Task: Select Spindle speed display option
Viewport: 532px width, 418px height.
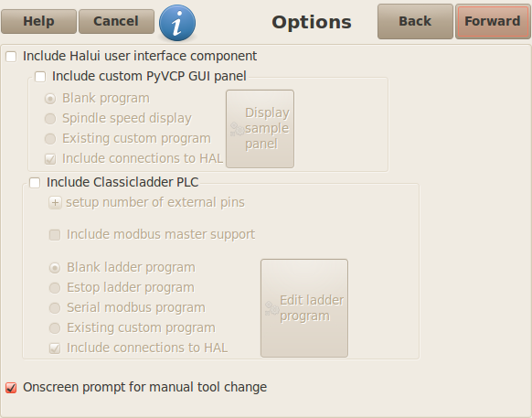Action: (x=50, y=119)
